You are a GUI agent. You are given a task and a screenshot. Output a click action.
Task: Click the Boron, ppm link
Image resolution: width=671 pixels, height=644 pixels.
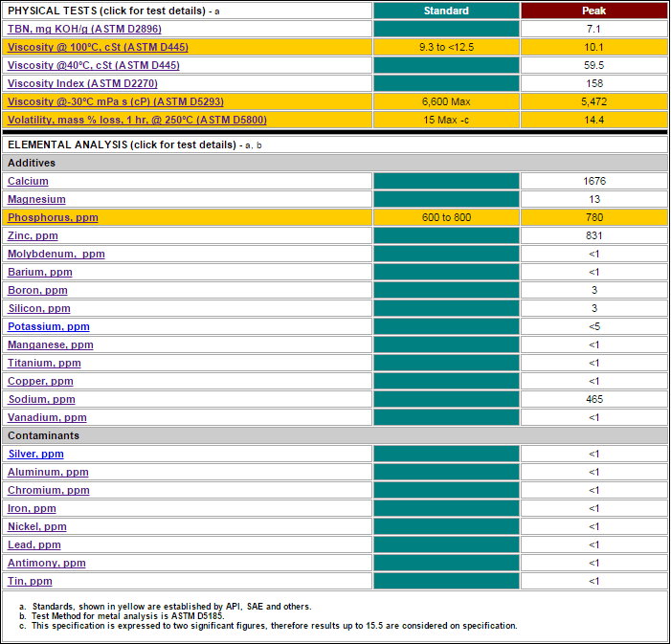[37, 290]
